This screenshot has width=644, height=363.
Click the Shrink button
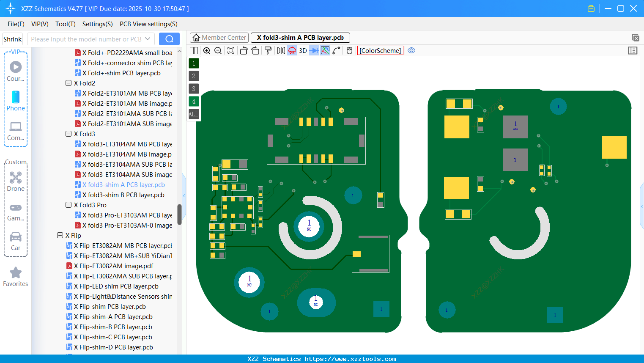(12, 38)
